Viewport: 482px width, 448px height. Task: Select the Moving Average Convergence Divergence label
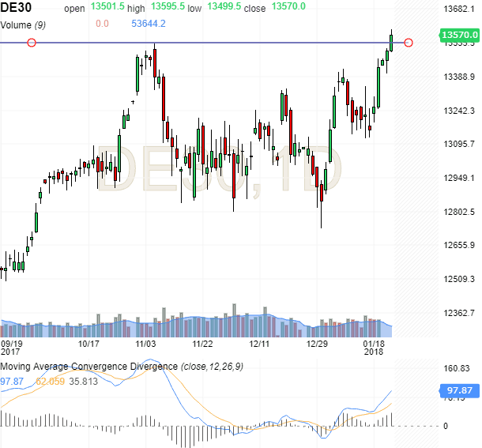point(89,367)
